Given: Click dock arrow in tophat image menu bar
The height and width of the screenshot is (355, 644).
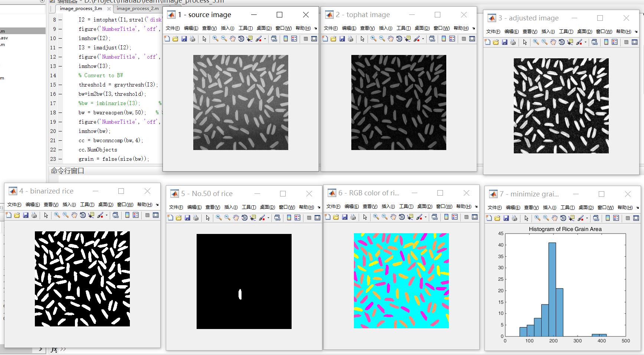Looking at the screenshot, I should [474, 28].
